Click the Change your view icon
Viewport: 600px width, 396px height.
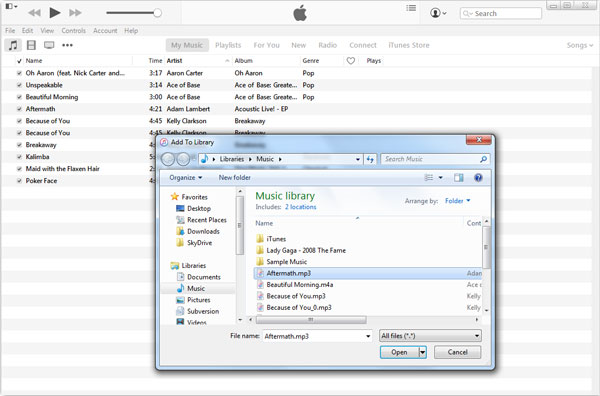pyautogui.click(x=429, y=178)
